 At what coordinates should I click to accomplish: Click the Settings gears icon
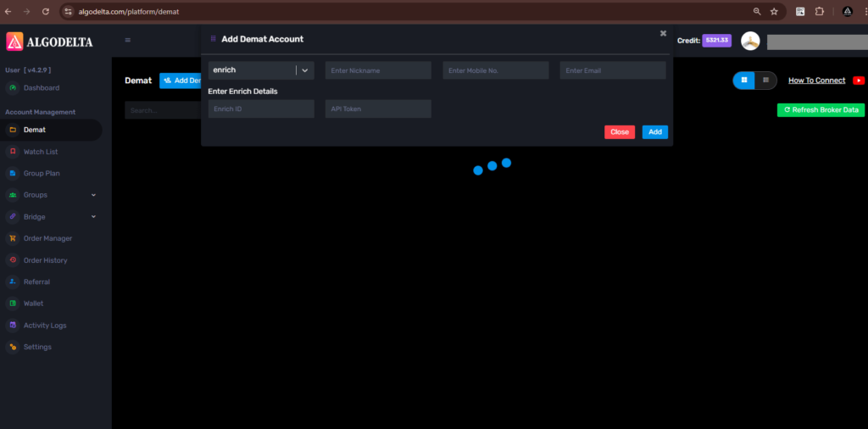(x=12, y=347)
